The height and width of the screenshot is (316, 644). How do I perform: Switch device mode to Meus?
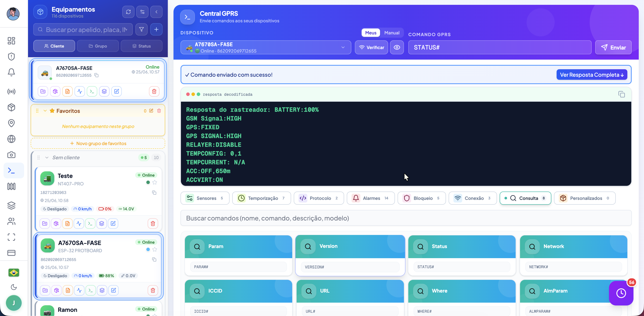coord(370,33)
